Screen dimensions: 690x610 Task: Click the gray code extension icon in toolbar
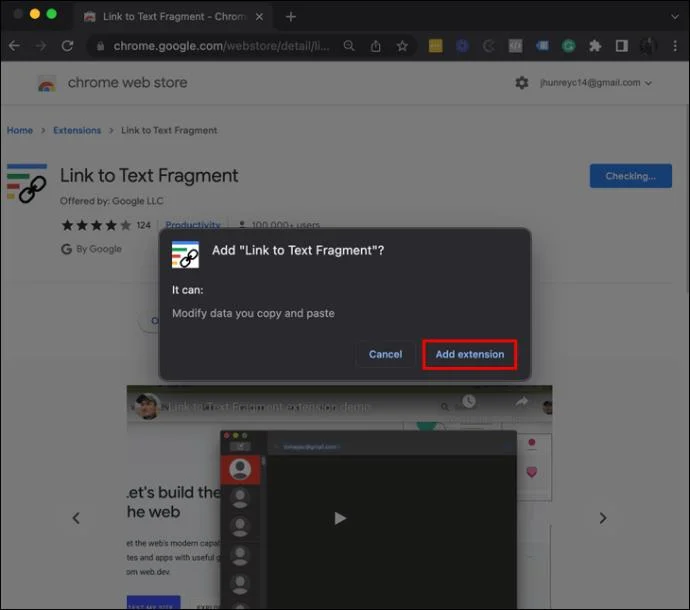click(515, 46)
